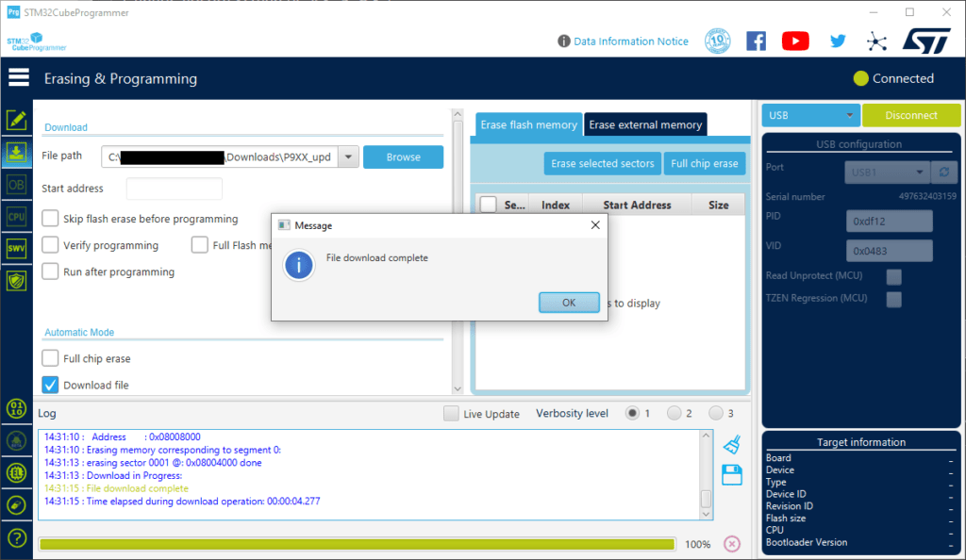Click the pen-in-circle sidebar icon above help
Image resolution: width=966 pixels, height=560 pixels.
coord(17,505)
